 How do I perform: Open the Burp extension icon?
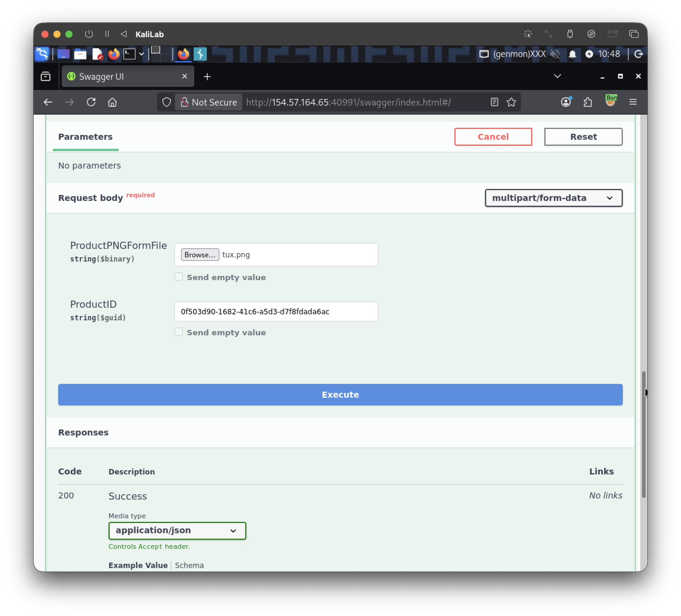tap(611, 101)
